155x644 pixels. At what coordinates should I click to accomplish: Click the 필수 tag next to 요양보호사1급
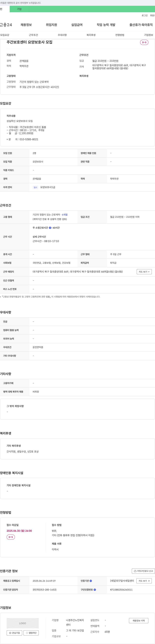tap(35, 187)
